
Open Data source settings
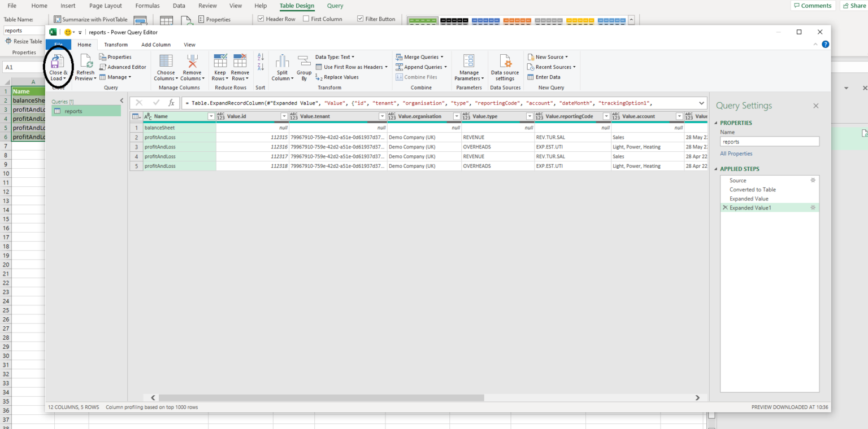click(504, 67)
